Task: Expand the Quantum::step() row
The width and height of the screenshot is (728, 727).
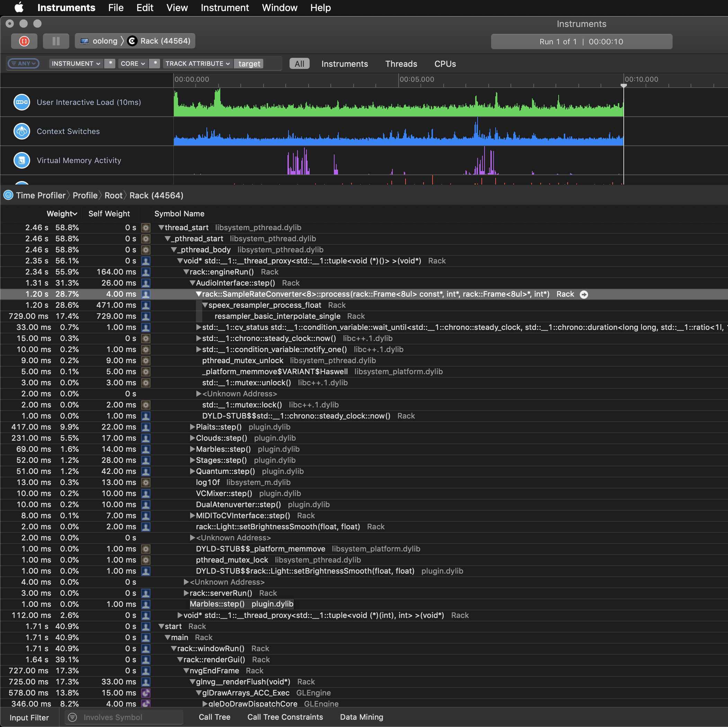Action: pos(193,471)
